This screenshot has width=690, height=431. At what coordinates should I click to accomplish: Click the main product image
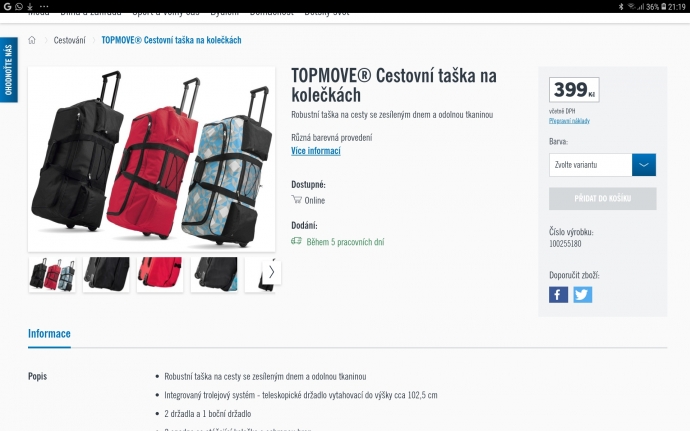point(151,159)
